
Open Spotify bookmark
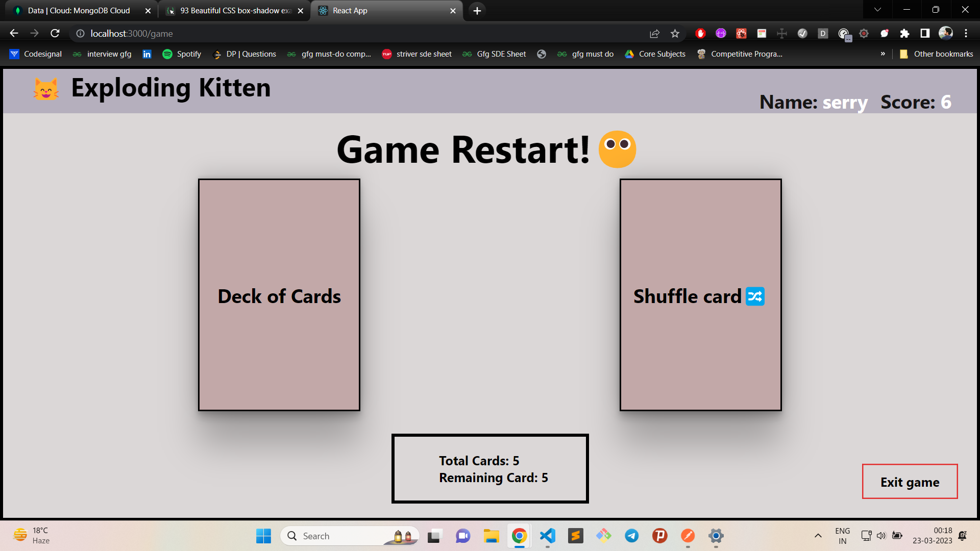(182, 54)
